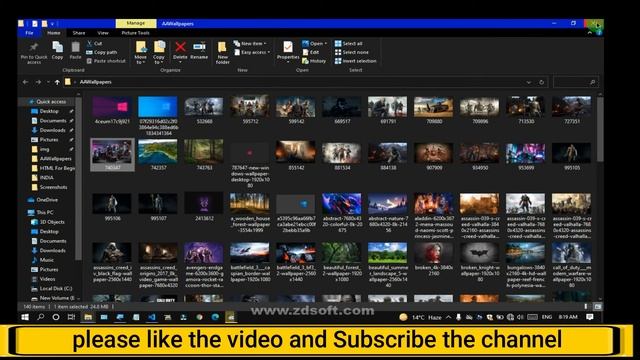Create a New folder from ribbon
Image resolution: width=640 pixels, height=360 pixels.
tap(222, 53)
